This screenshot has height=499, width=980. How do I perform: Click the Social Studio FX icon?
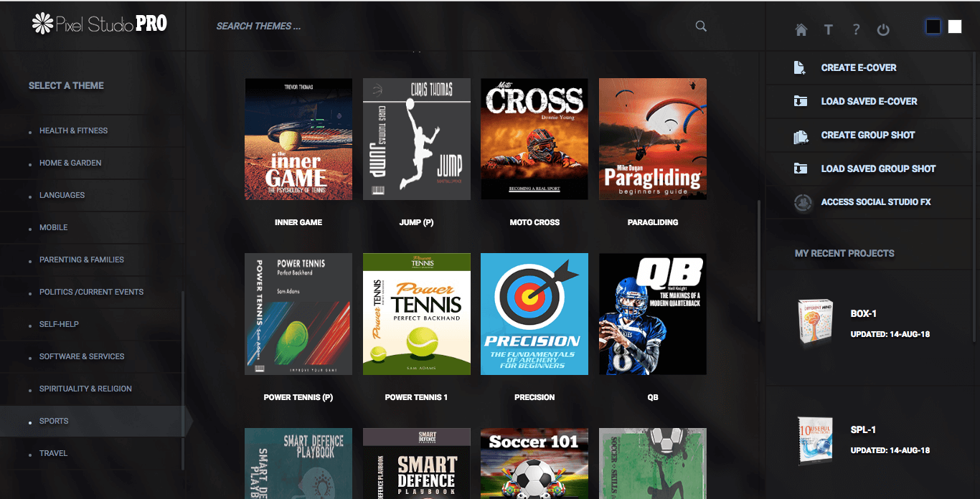(803, 202)
